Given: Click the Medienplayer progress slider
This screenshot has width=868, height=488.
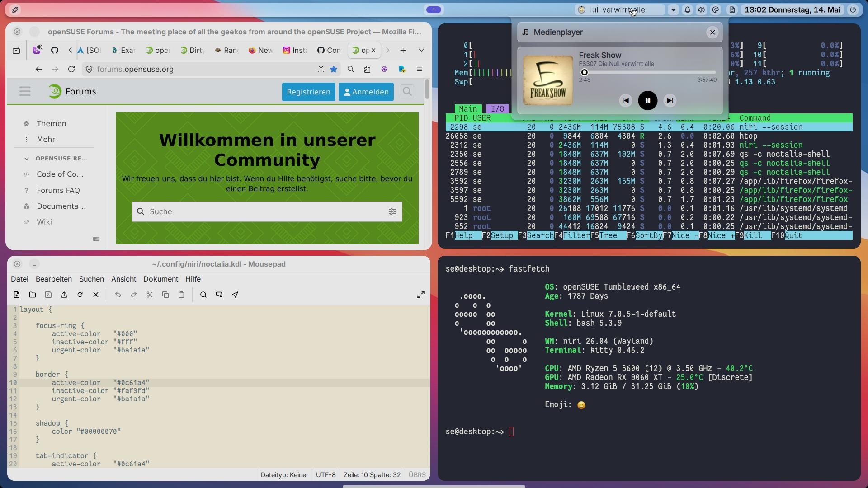Looking at the screenshot, I should click(x=648, y=72).
